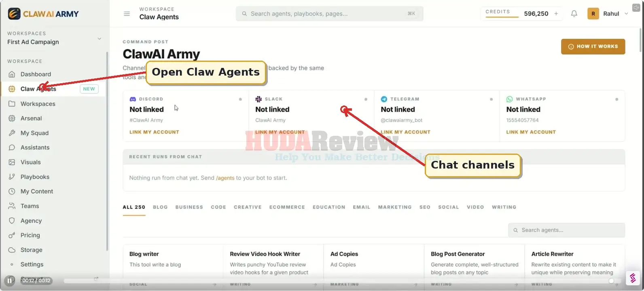
Task: Switch to the MARKETING category tab
Action: pyautogui.click(x=395, y=207)
